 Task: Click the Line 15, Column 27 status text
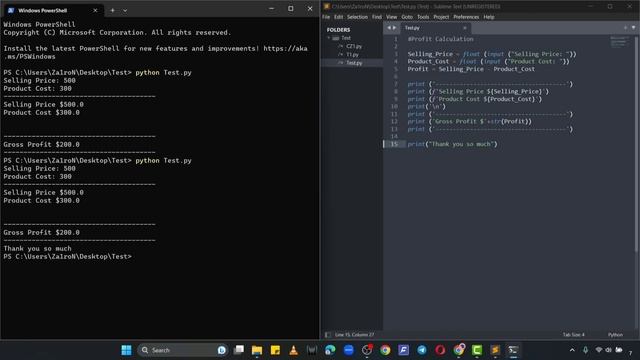tap(354, 335)
